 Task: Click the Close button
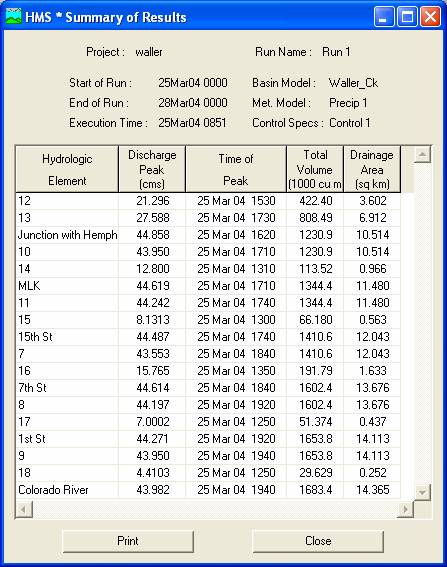tap(318, 541)
